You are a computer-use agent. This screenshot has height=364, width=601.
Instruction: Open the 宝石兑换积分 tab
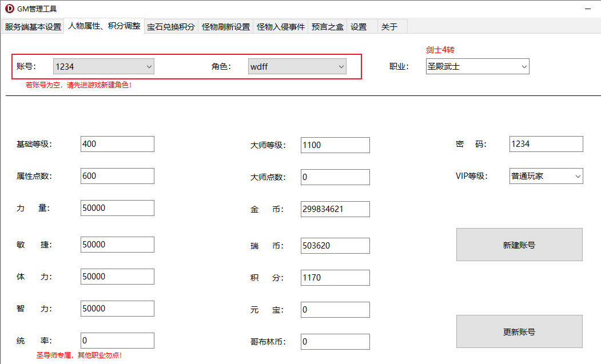tap(171, 27)
